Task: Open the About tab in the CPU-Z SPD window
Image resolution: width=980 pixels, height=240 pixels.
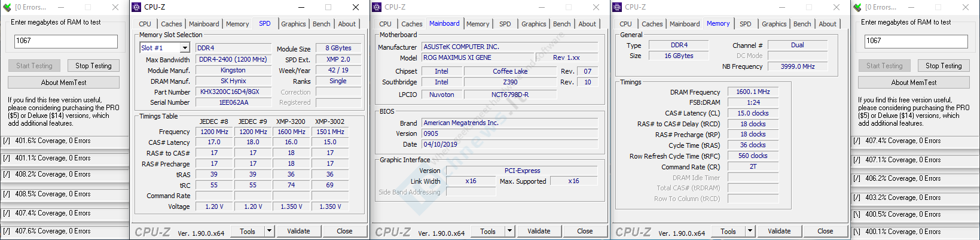Action: tap(347, 24)
